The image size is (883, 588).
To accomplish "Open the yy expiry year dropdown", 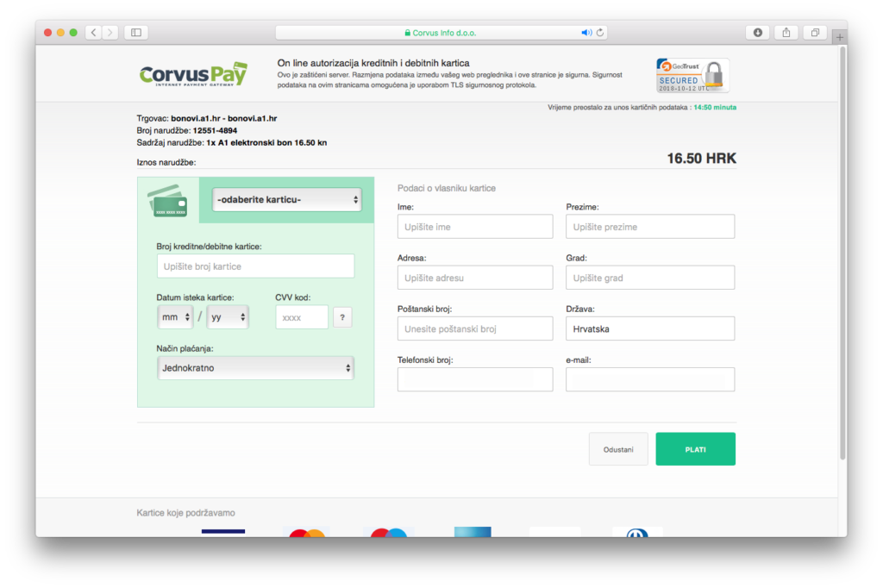I will tap(228, 317).
